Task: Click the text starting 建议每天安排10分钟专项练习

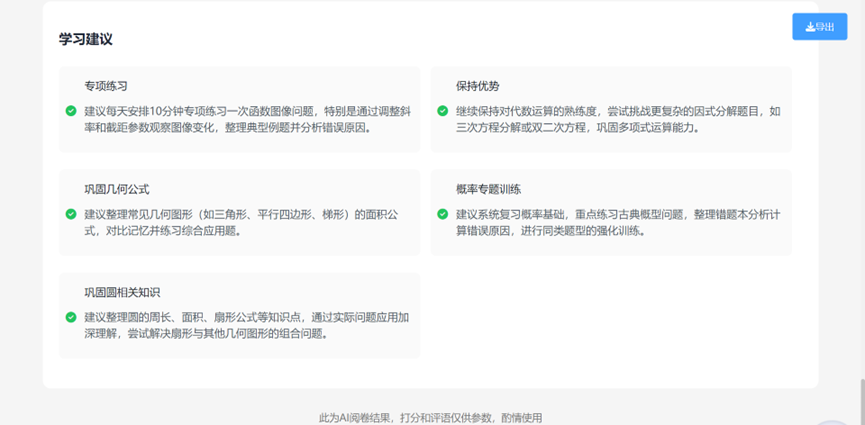Action: [x=247, y=119]
